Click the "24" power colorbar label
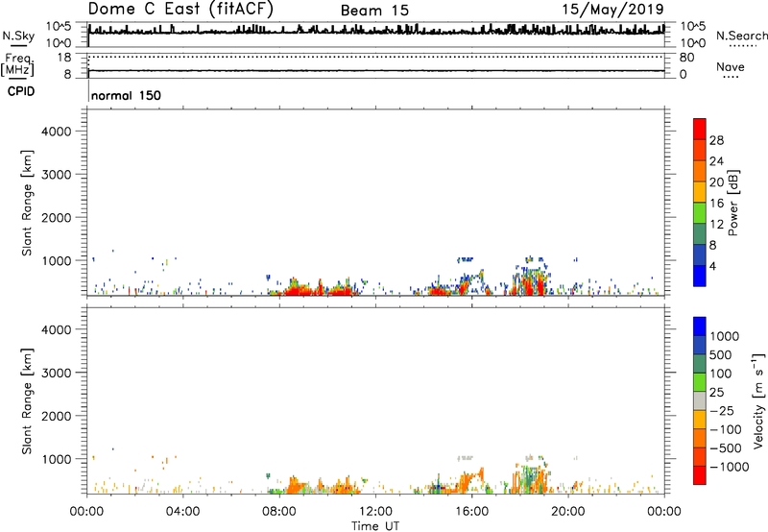The height and width of the screenshot is (532, 768). pyautogui.click(x=716, y=161)
